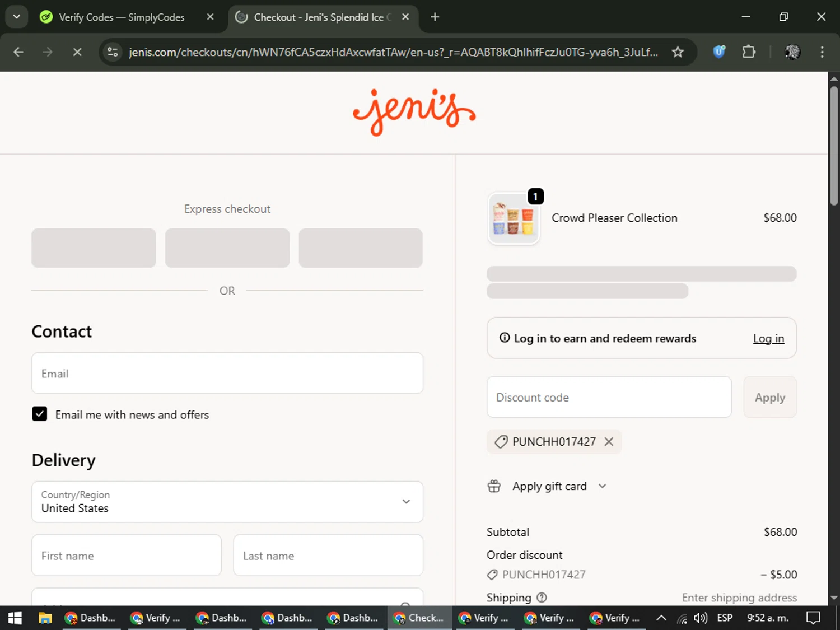Open the Windows Start menu
The height and width of the screenshot is (630, 840).
coord(15,618)
